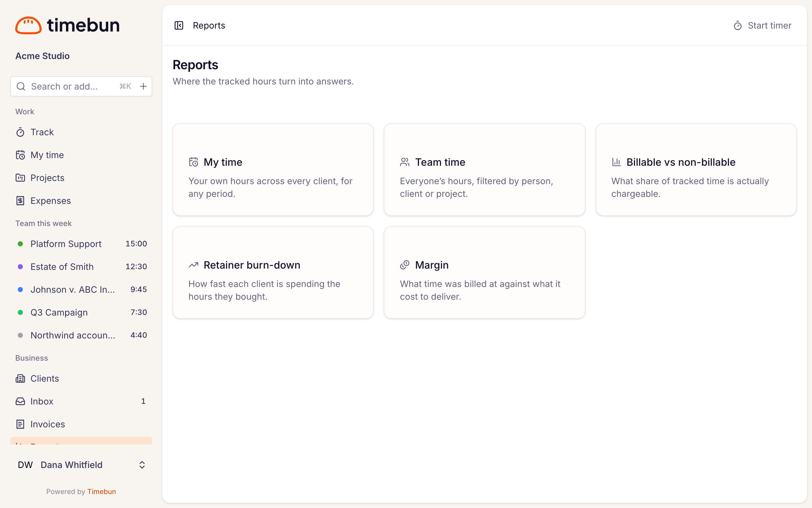Click the 9:45 hours value
The image size is (812, 508).
click(139, 289)
